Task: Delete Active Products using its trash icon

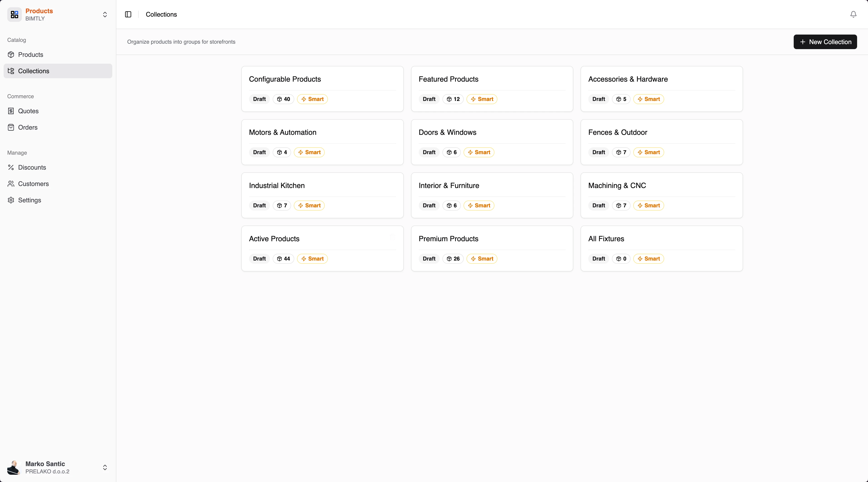Action: [x=392, y=237]
